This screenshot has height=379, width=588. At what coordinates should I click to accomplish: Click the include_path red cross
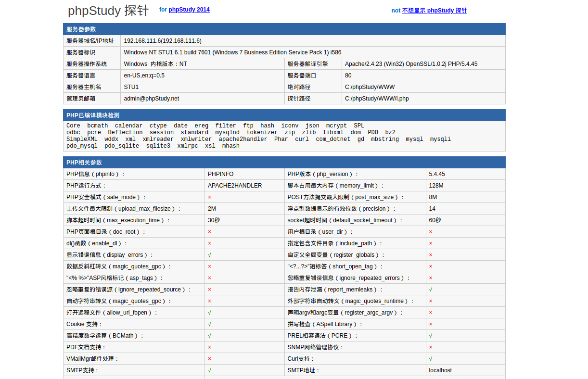(431, 243)
